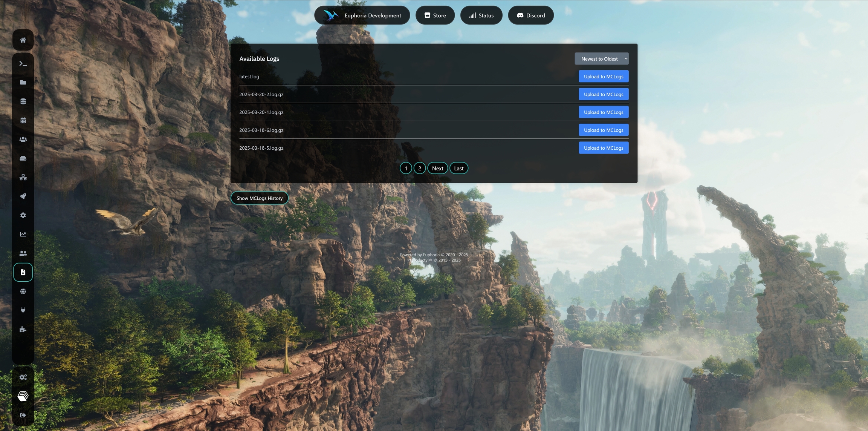Screen dimensions: 868x431
Task: Click the Home icon in the sidebar
Action: 23,40
